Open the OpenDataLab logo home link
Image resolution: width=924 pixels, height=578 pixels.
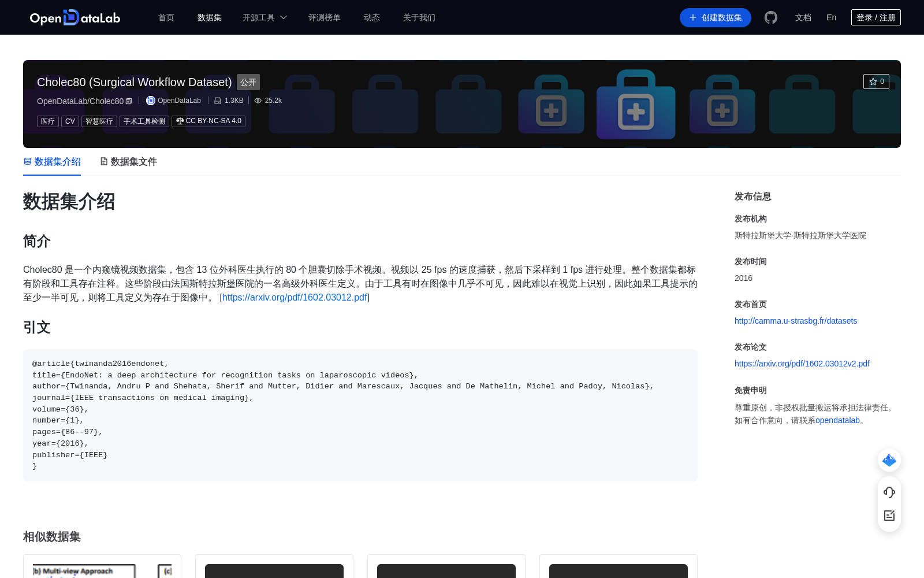pos(75,17)
